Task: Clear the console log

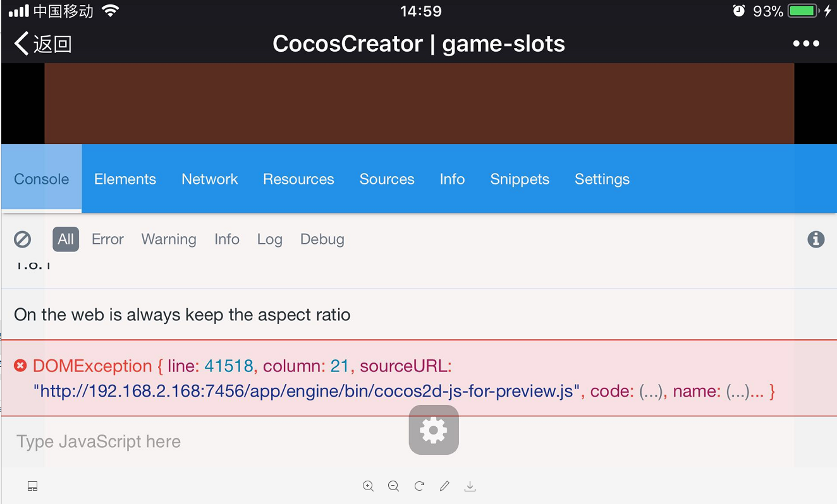Action: (23, 239)
